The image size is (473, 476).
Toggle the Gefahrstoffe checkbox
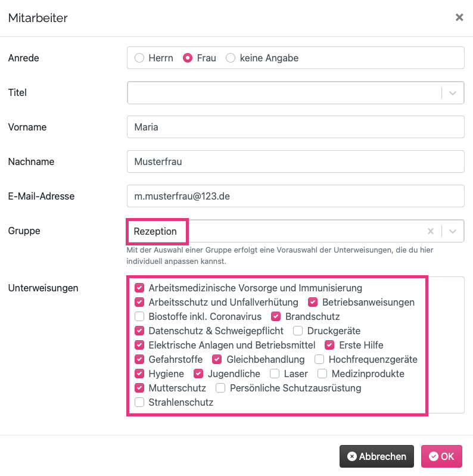[139, 359]
